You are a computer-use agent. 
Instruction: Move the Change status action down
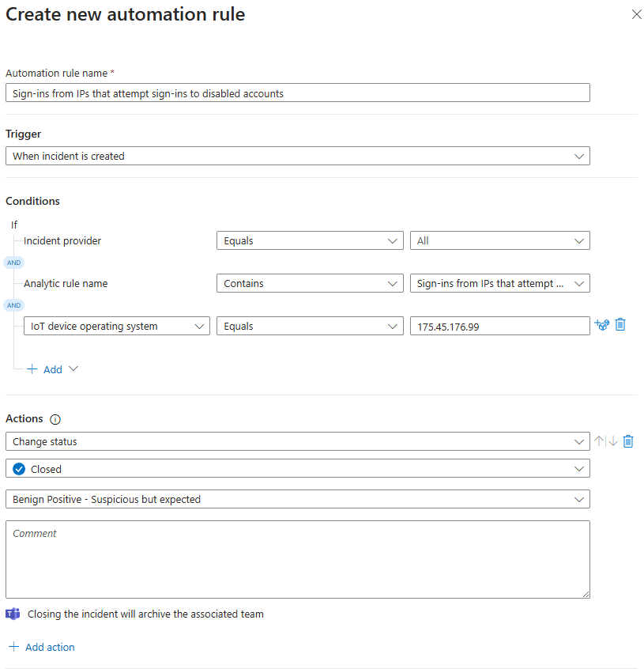coord(612,441)
